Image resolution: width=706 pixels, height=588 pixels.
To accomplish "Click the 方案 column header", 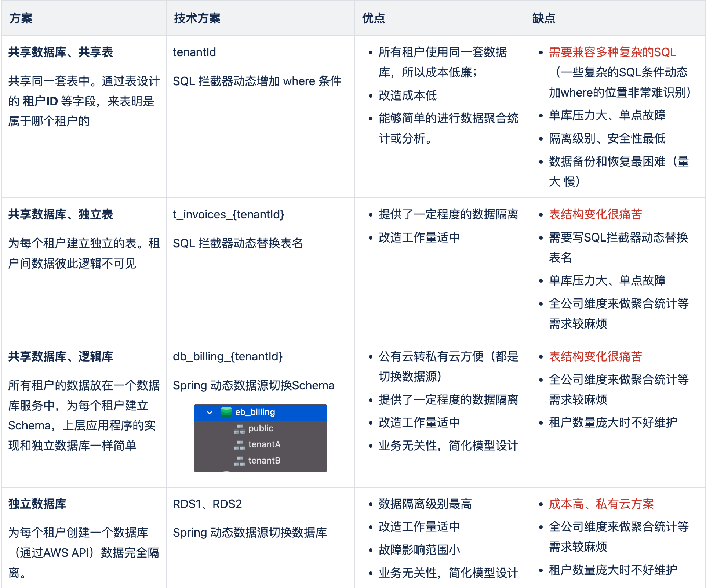I will [21, 18].
